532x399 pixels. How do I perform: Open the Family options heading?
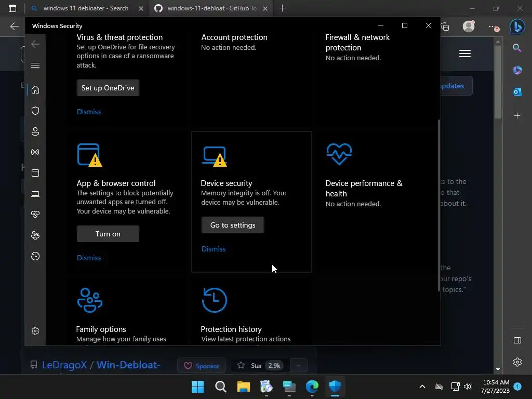(101, 329)
